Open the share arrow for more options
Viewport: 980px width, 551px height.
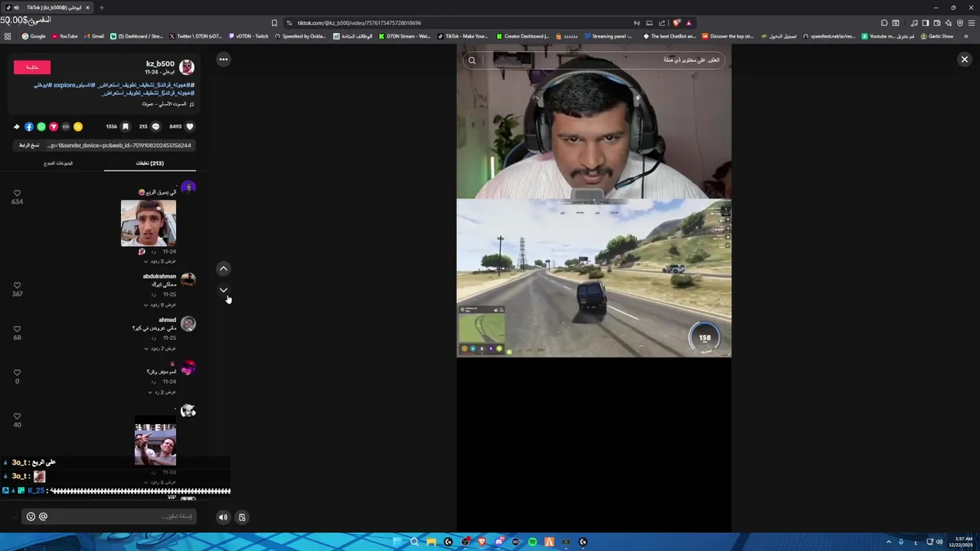[x=17, y=126]
